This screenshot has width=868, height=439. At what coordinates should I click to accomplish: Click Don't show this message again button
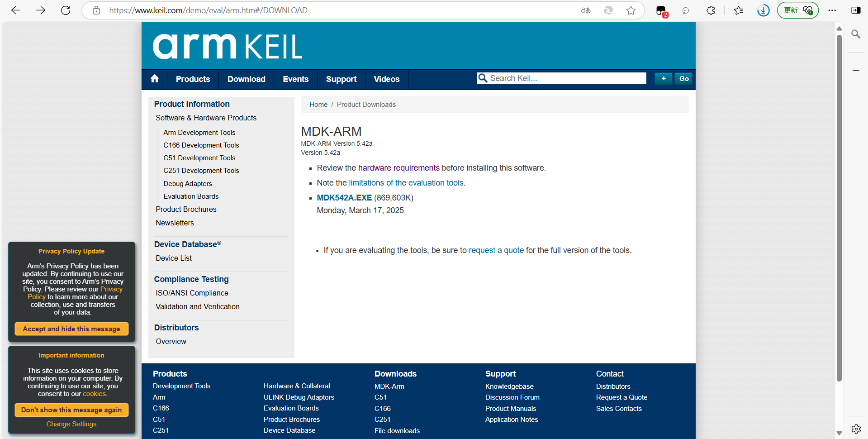[x=71, y=410]
